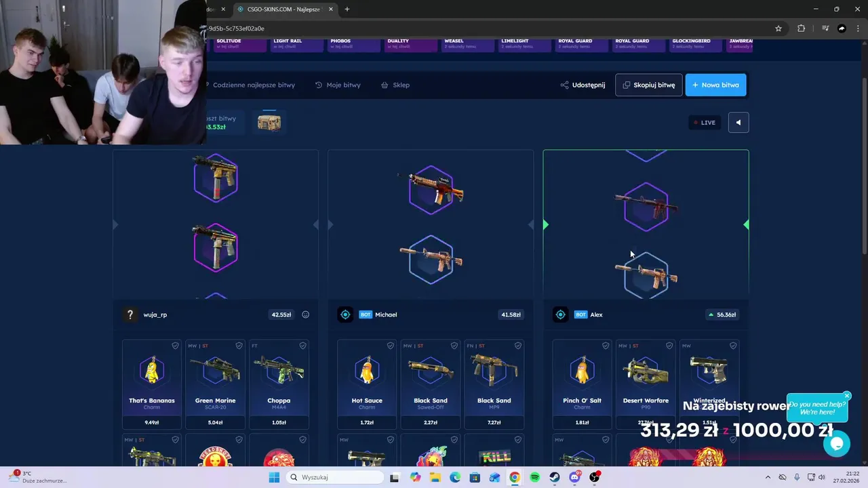The image size is (868, 488).
Task: Click Alex's bot avatar icon
Action: click(x=560, y=314)
